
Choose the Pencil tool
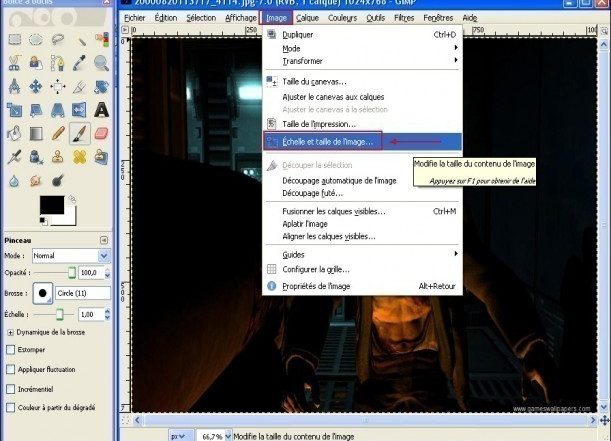point(60,133)
